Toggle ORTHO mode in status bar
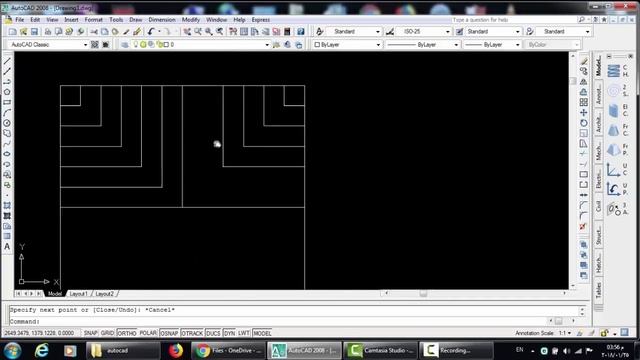This screenshot has width=640, height=360. click(x=127, y=333)
